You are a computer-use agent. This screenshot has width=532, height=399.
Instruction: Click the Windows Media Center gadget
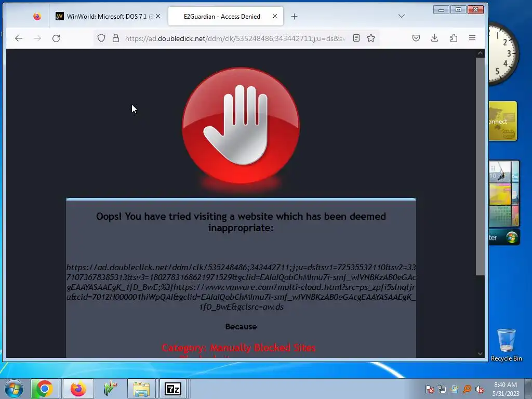click(x=504, y=237)
